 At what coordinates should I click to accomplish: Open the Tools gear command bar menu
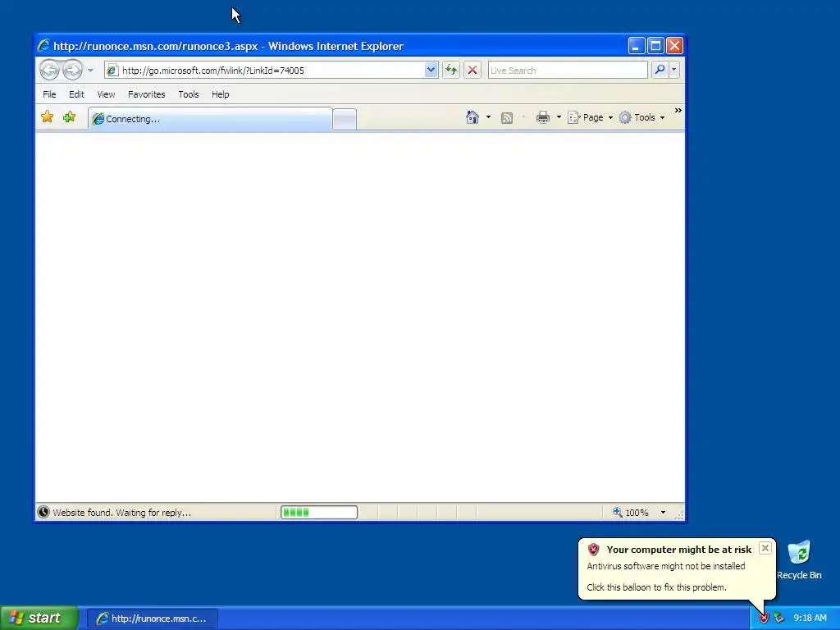641,117
